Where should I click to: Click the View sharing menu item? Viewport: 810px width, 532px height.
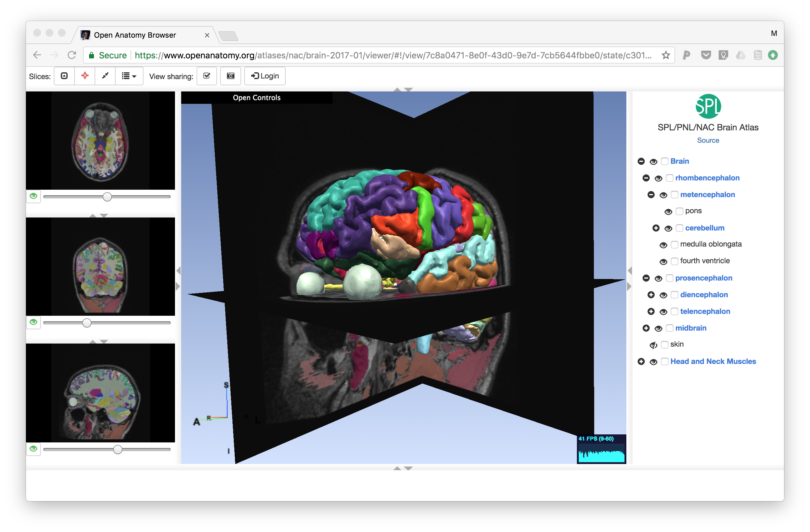tap(170, 75)
